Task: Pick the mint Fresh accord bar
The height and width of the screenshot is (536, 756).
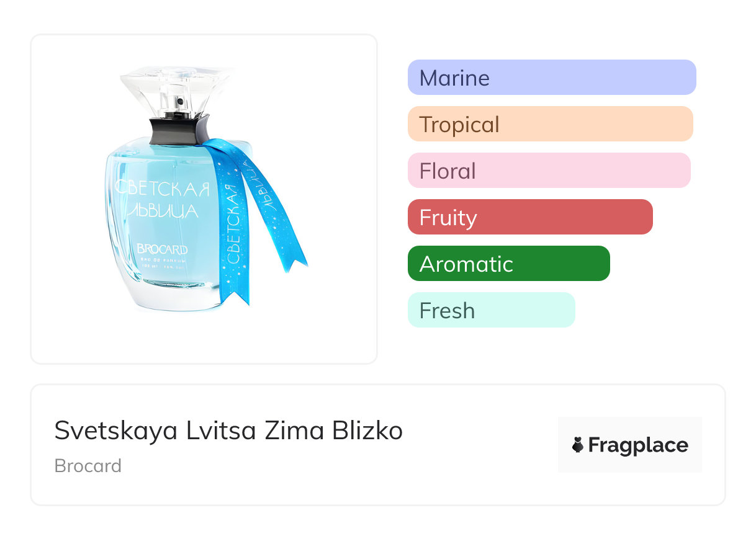Action: [x=491, y=310]
